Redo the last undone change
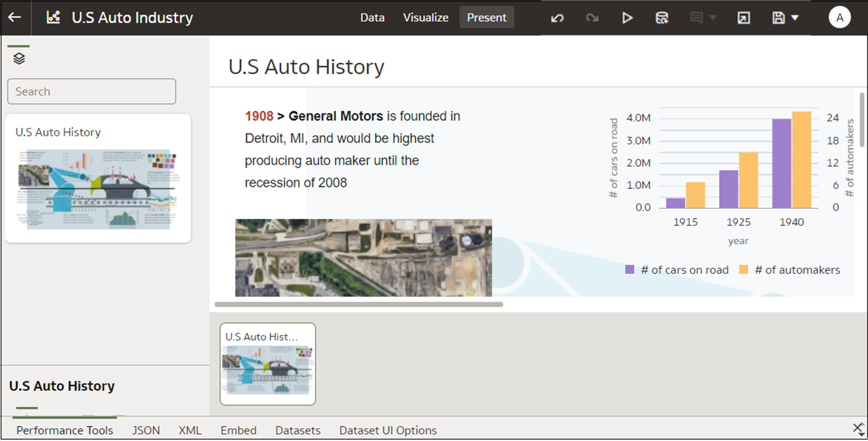Viewport: 868px width, 441px height. (x=592, y=18)
